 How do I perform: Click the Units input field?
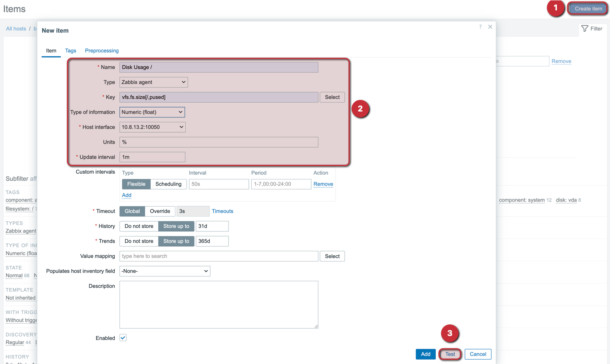219,142
